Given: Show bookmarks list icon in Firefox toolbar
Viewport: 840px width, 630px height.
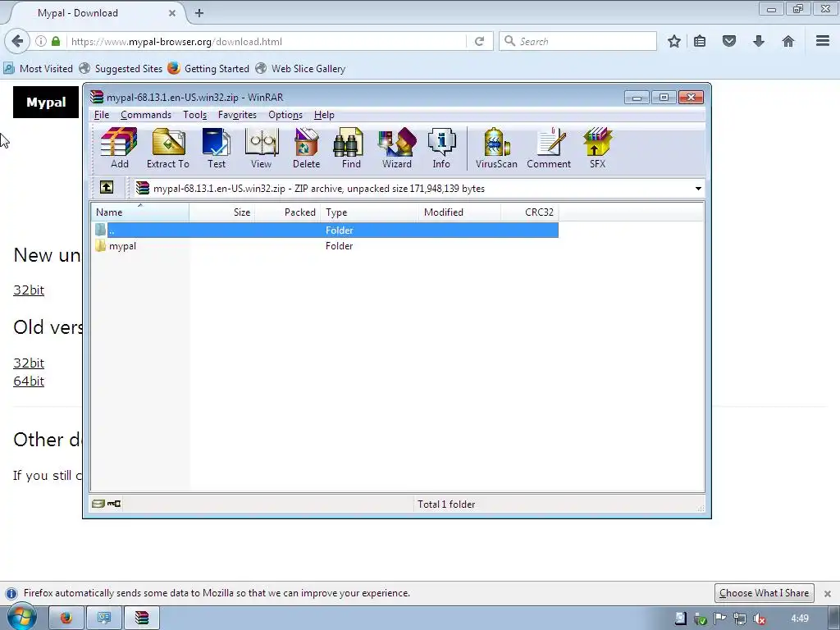Looking at the screenshot, I should click(x=700, y=41).
